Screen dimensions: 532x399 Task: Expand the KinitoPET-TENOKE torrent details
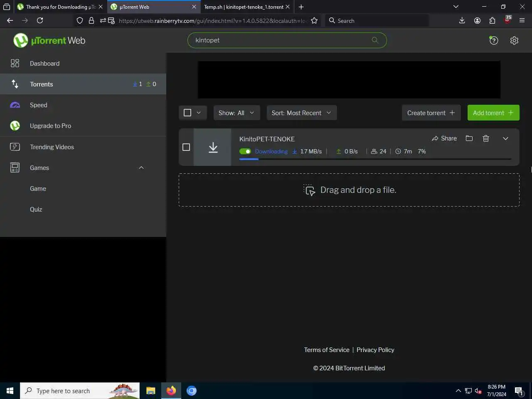coord(505,138)
